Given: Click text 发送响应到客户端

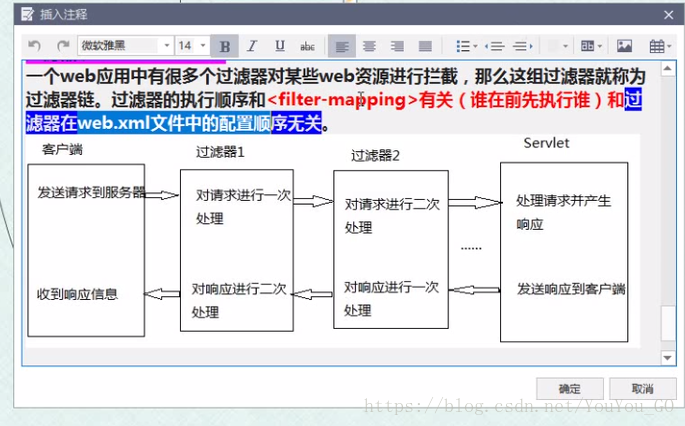Looking at the screenshot, I should (x=571, y=289).
